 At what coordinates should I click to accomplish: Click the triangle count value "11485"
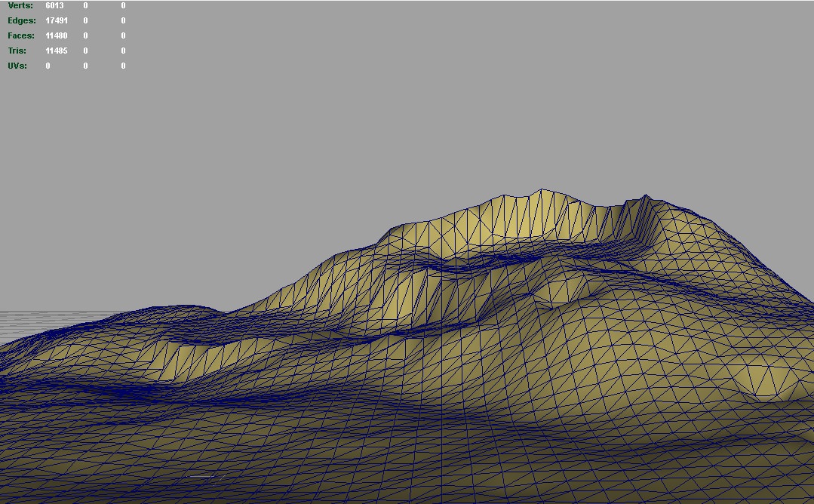click(x=57, y=51)
